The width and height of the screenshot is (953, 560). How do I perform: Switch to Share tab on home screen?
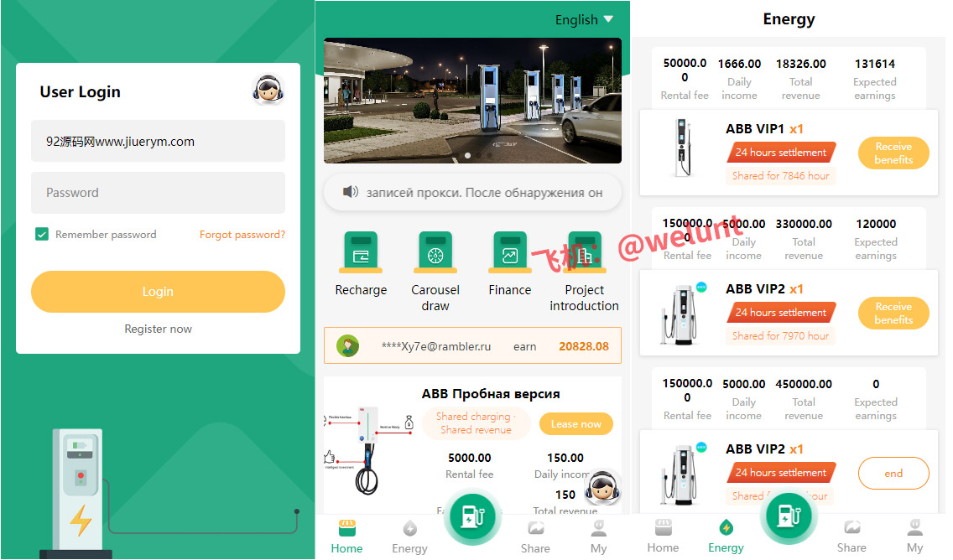coord(535,537)
